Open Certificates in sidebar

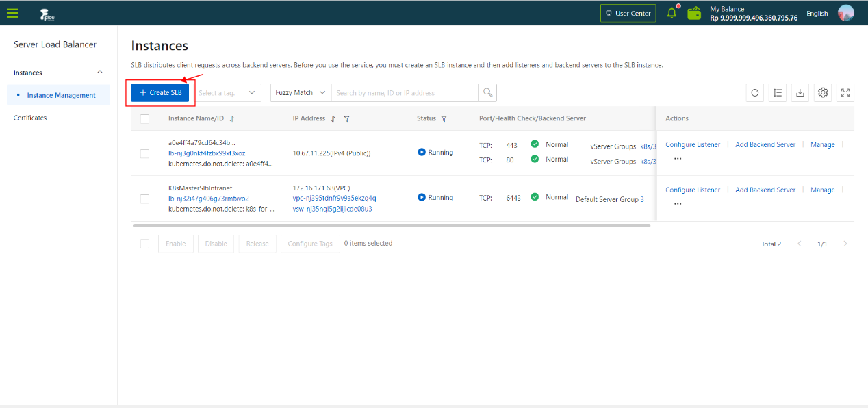point(30,118)
